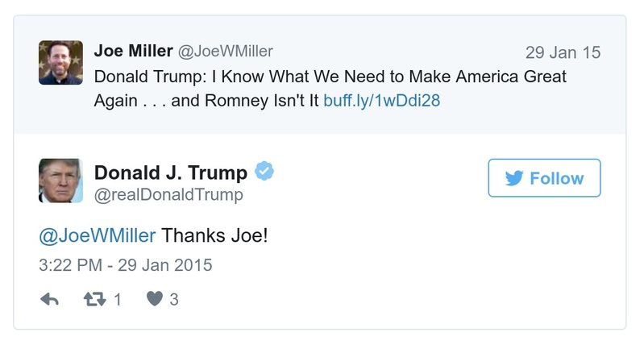Click the reply arrow icon

tap(49, 299)
